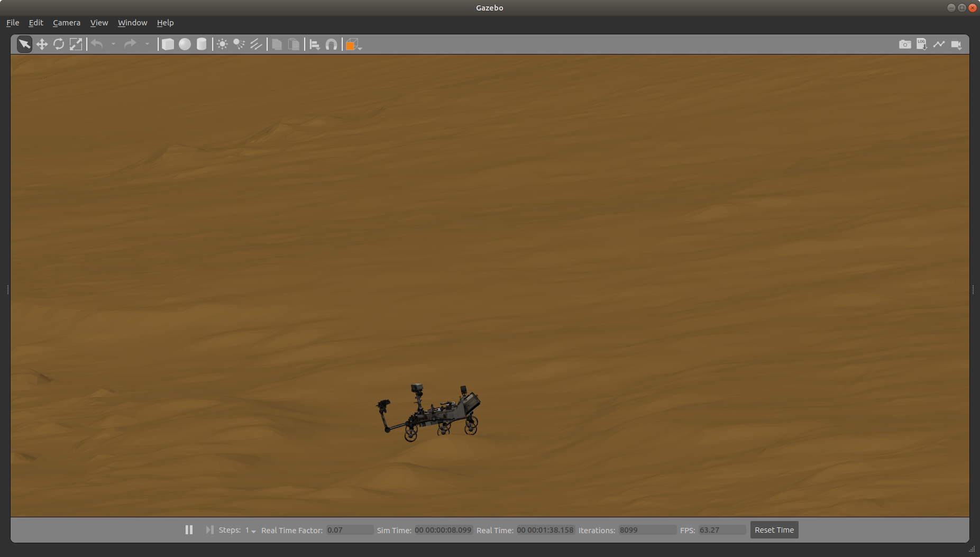Activate the magnet snap tool

(x=332, y=44)
